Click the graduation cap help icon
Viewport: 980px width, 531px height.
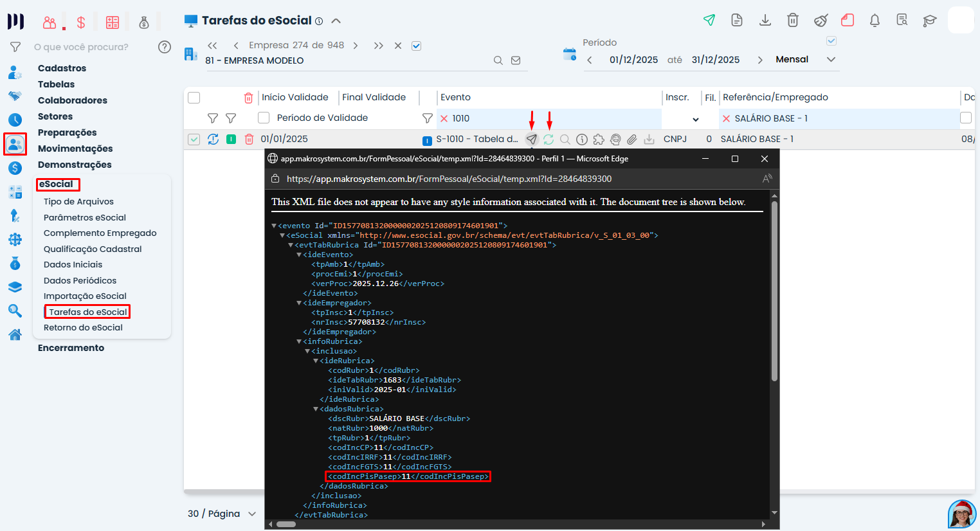coord(929,21)
